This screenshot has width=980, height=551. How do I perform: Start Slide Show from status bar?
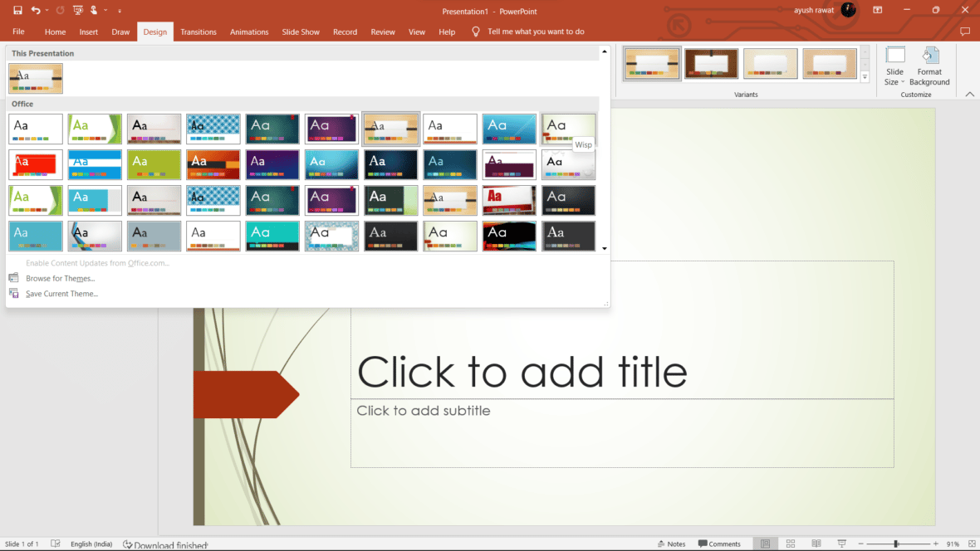tap(842, 544)
